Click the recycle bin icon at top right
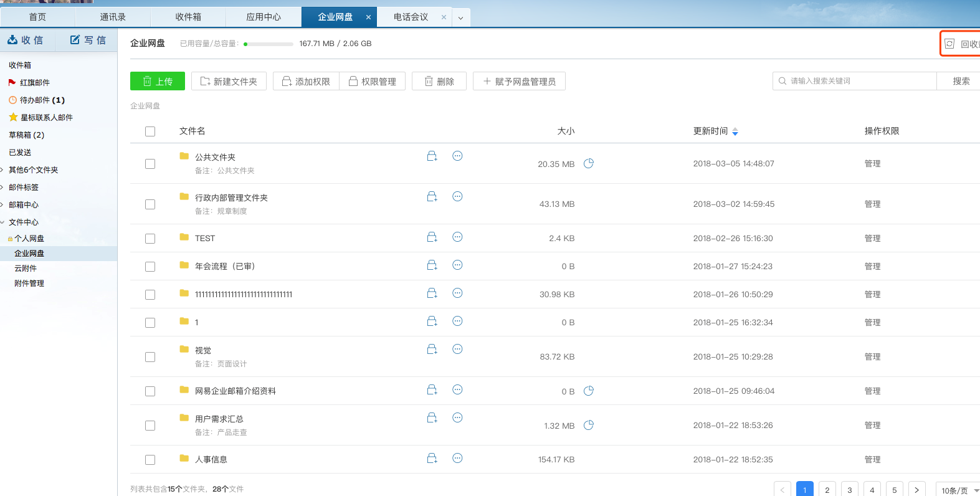Image resolution: width=980 pixels, height=496 pixels. [949, 44]
